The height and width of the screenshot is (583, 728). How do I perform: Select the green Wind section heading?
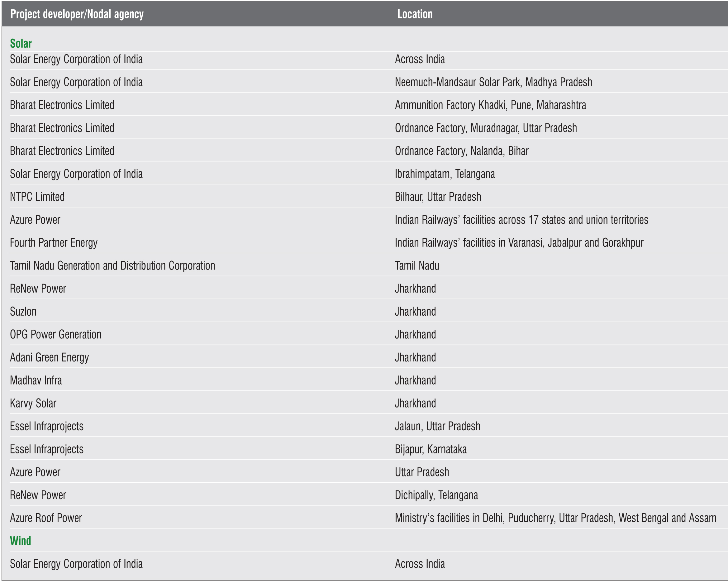click(x=21, y=541)
